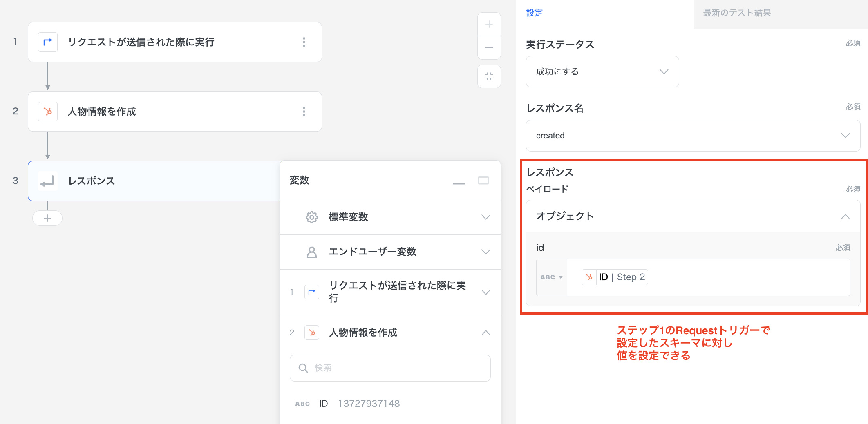
Task: Collapse the 人物情報を作成 variables group
Action: (485, 333)
